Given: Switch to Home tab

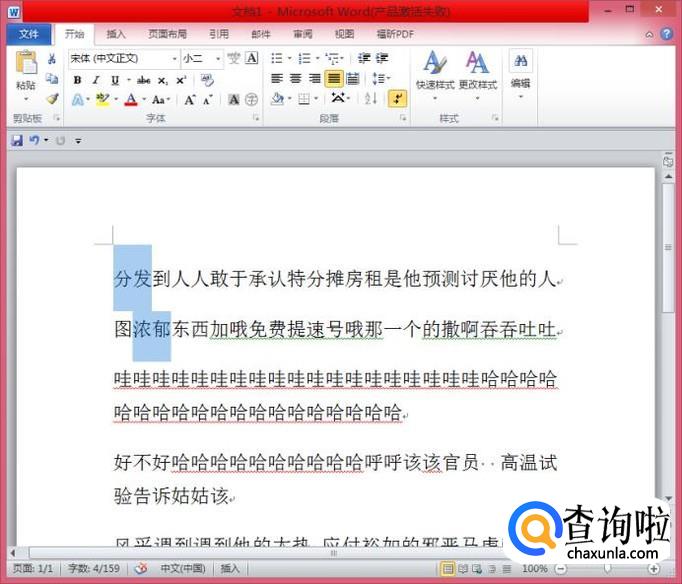Looking at the screenshot, I should point(74,34).
